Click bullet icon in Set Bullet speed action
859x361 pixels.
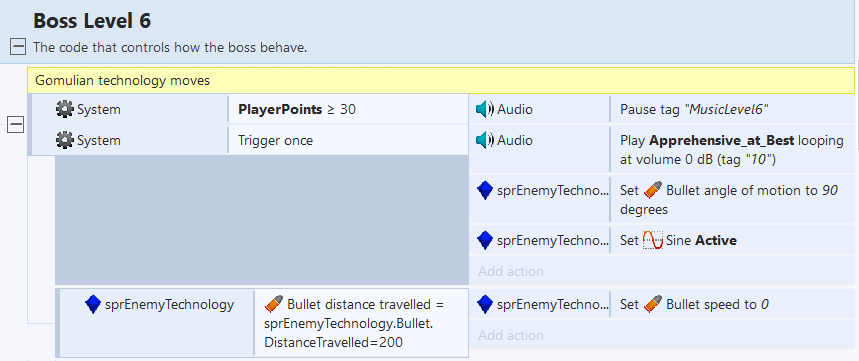[x=652, y=303]
